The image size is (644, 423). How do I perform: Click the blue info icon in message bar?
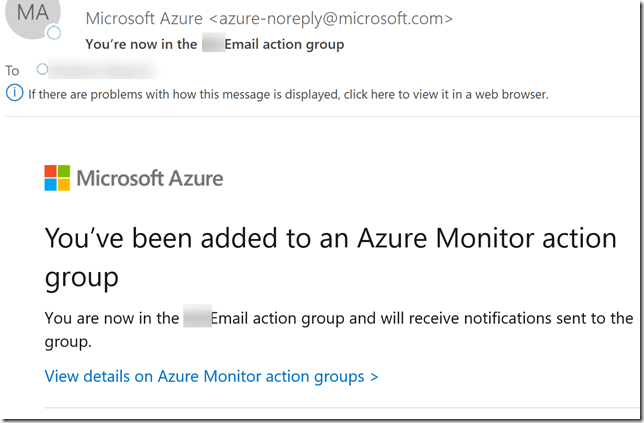[x=14, y=94]
